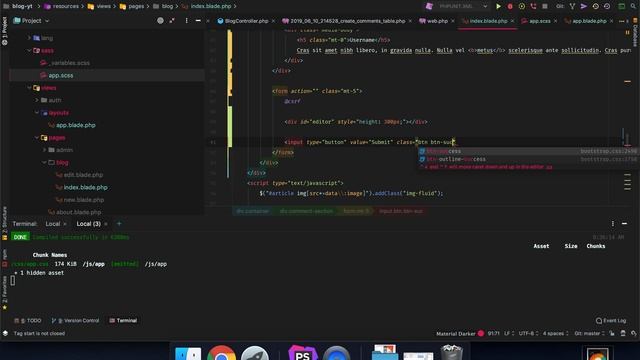Screen dimensions: 640x360
Task: Collapse the blog folder in tree
Action: point(44,162)
